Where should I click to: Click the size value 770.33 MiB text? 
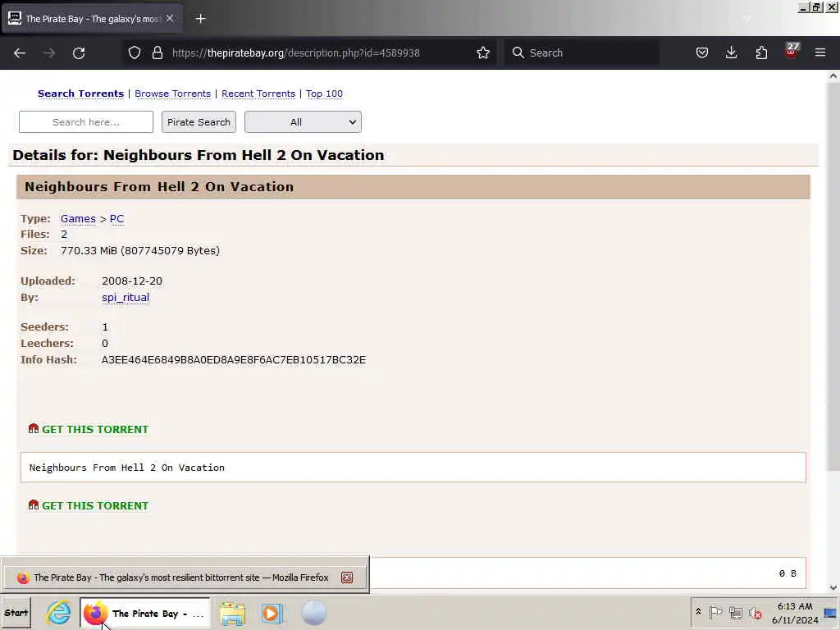(x=139, y=250)
